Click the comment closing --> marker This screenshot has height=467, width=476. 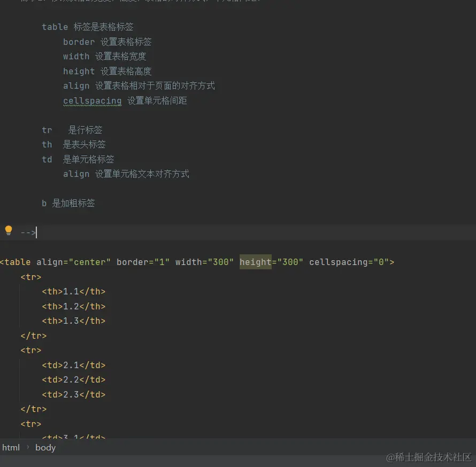click(x=28, y=232)
